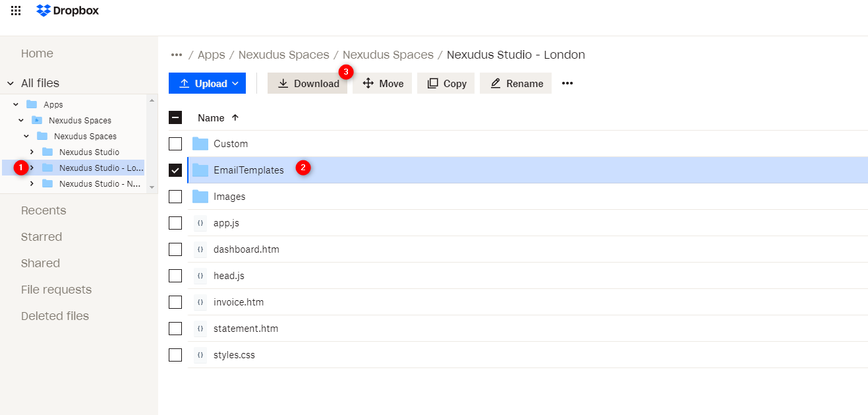Uncheck the EmailTemplates folder checkbox
This screenshot has height=415, width=868.
pyautogui.click(x=175, y=170)
